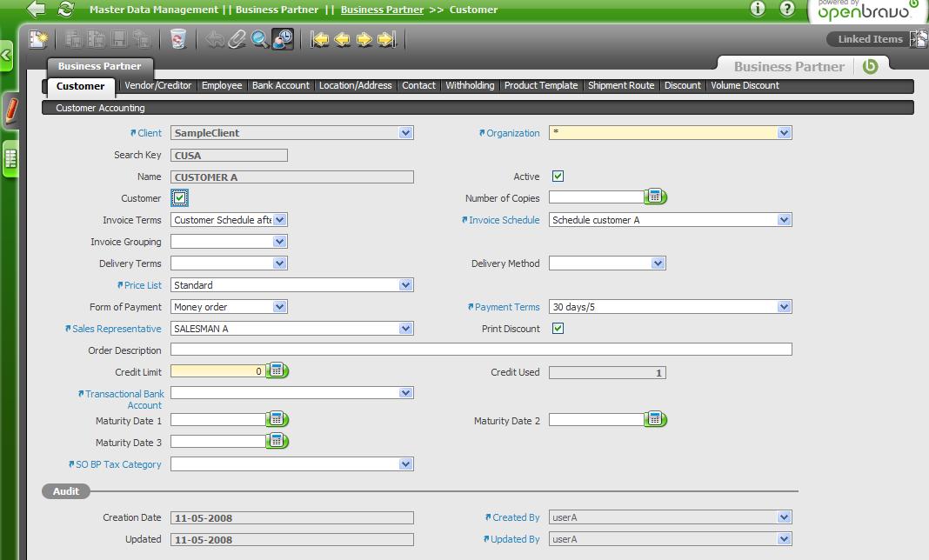Click the magnifier search icon
Viewport: 929px width, 560px height.
click(x=259, y=39)
